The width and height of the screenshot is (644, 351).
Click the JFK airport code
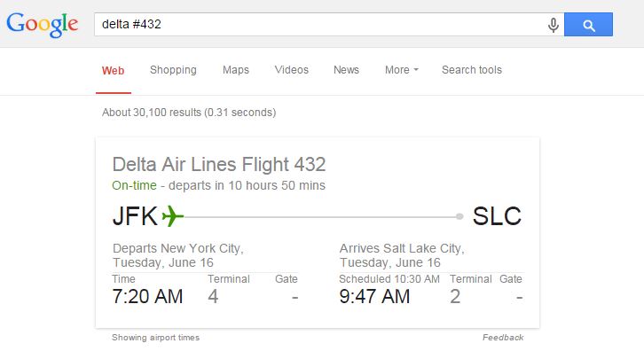pyautogui.click(x=135, y=216)
